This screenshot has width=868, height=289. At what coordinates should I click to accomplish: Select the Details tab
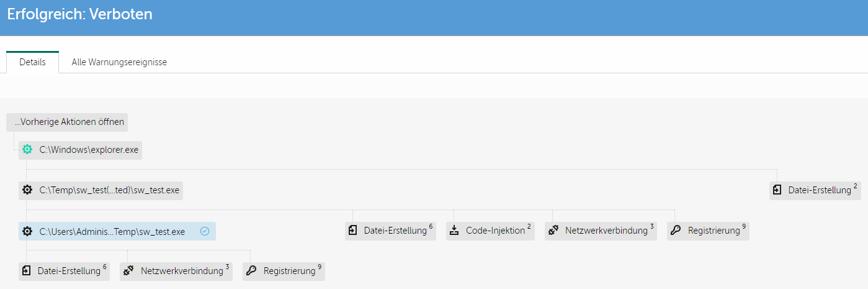tap(32, 62)
